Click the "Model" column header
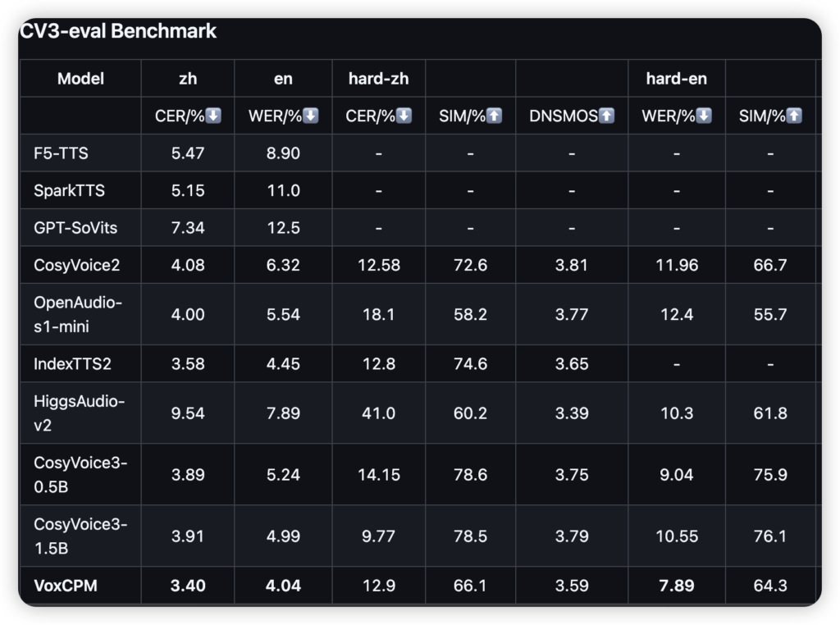This screenshot has width=840, height=625. 81,79
